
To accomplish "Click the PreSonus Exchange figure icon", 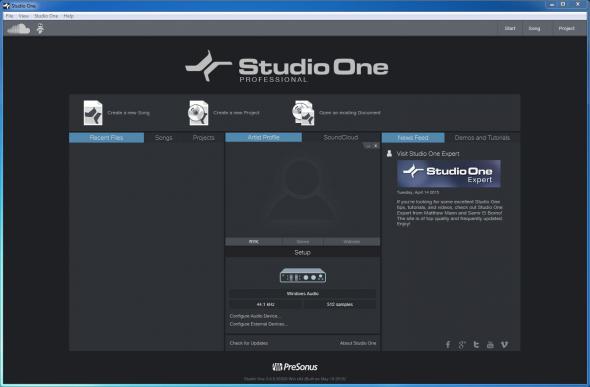I will [40, 29].
